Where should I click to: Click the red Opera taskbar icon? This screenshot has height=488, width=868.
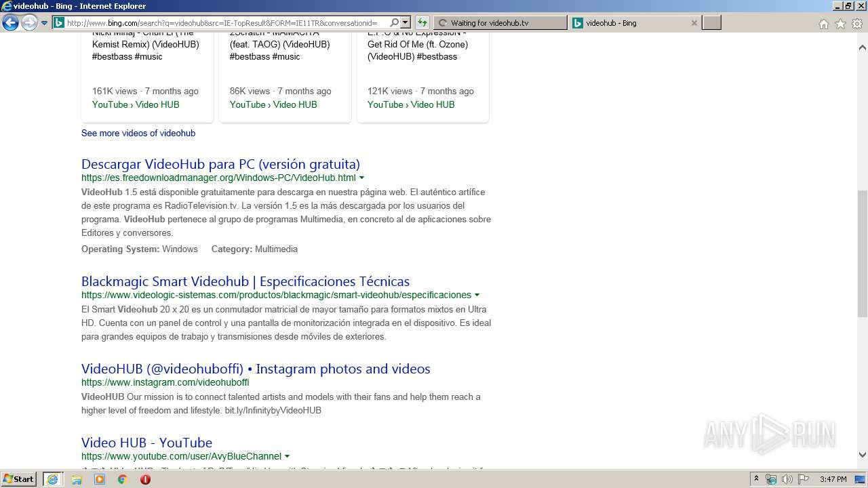pos(145,479)
